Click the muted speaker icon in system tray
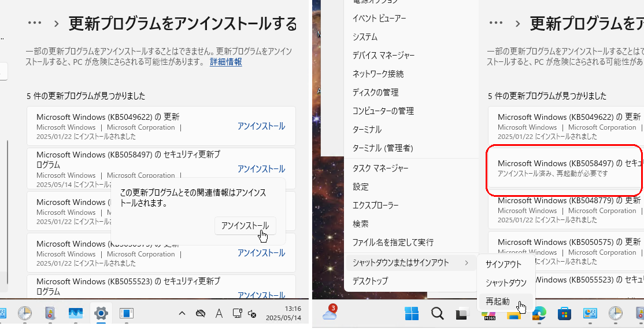The height and width of the screenshot is (330, 644). pos(253,314)
